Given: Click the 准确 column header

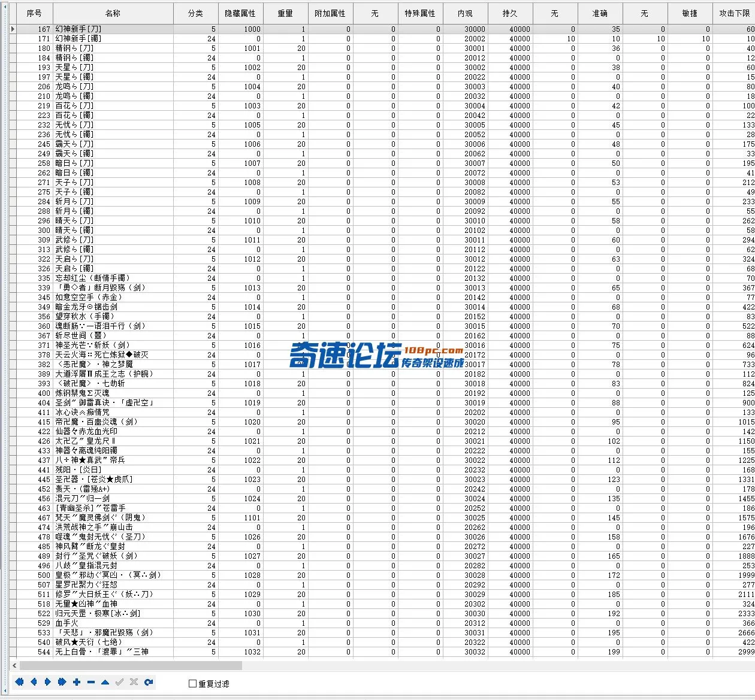Looking at the screenshot, I should point(600,13).
